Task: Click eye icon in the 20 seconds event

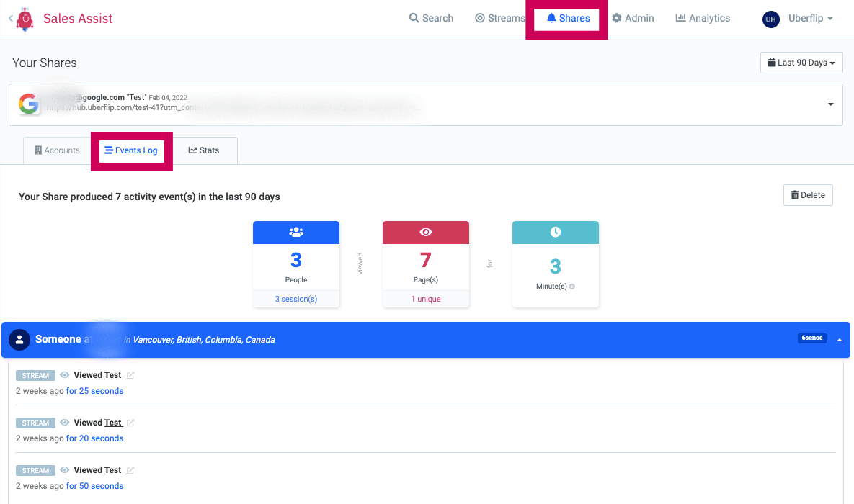Action: click(64, 423)
